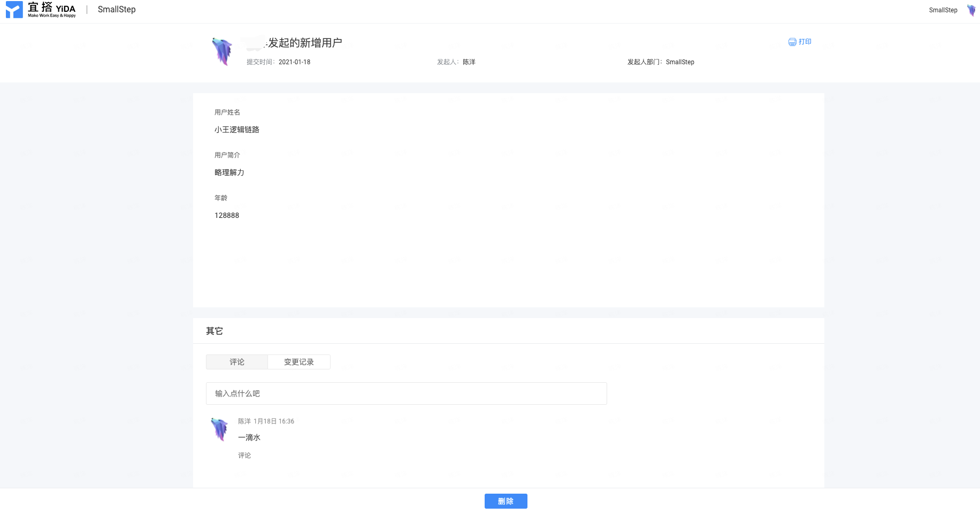This screenshot has width=980, height=514.
Task: Click the printer icon beside 打印
Action: tap(792, 42)
